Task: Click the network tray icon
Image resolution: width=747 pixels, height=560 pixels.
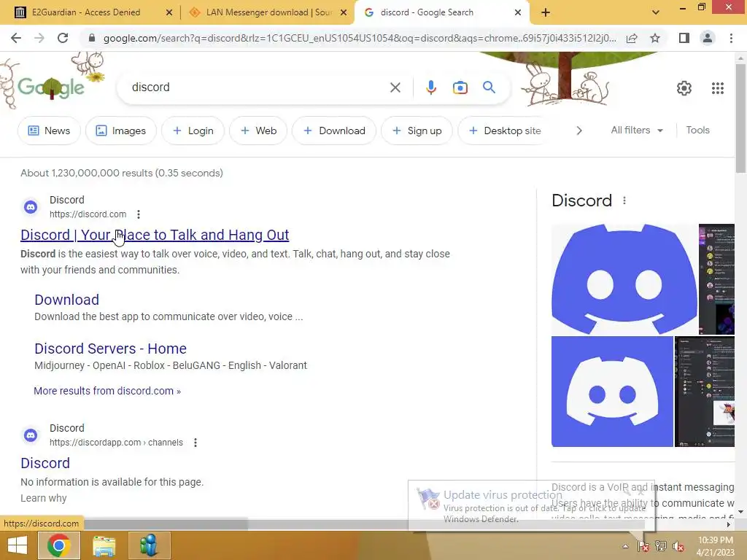Action: 661,546
